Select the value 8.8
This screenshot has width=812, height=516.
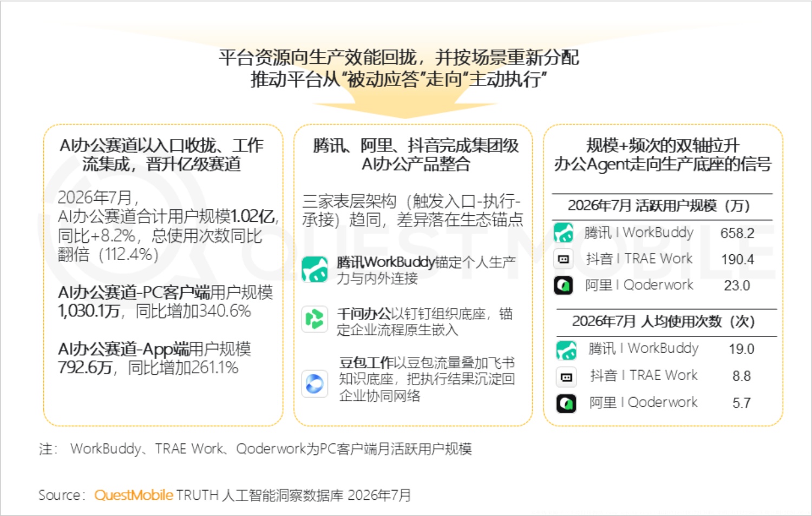[741, 376]
